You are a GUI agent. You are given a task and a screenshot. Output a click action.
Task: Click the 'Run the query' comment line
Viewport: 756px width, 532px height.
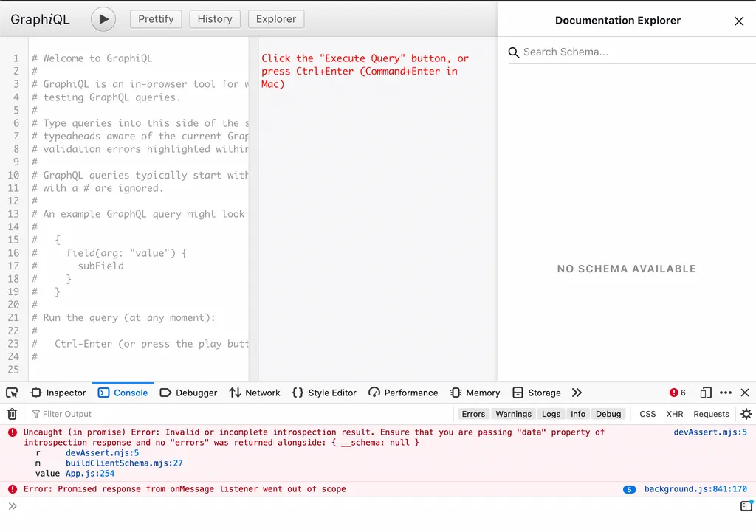click(x=123, y=317)
